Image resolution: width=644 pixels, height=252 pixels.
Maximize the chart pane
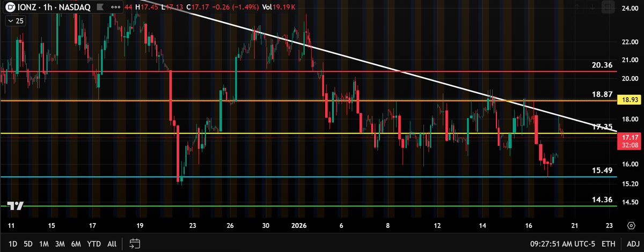point(608,8)
